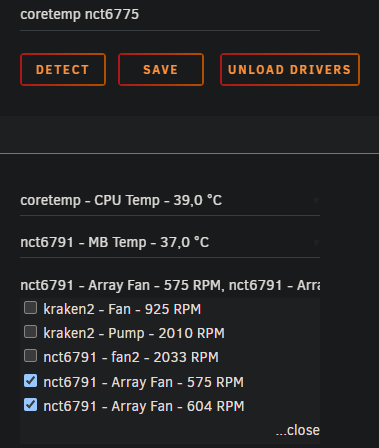Click the Array Fan multi-select field
The image size is (379, 448).
[x=170, y=285]
